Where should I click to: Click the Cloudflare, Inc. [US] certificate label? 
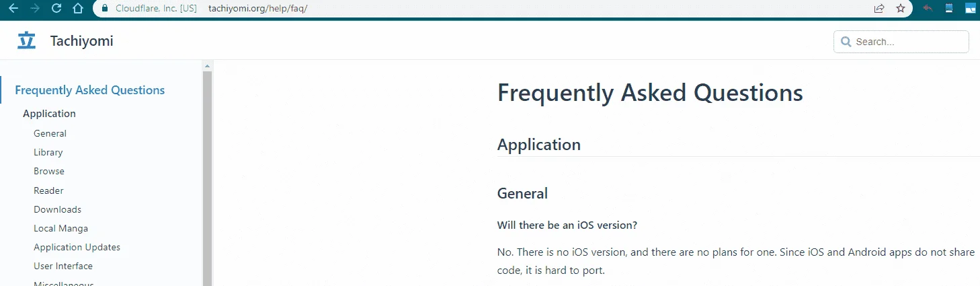click(155, 9)
